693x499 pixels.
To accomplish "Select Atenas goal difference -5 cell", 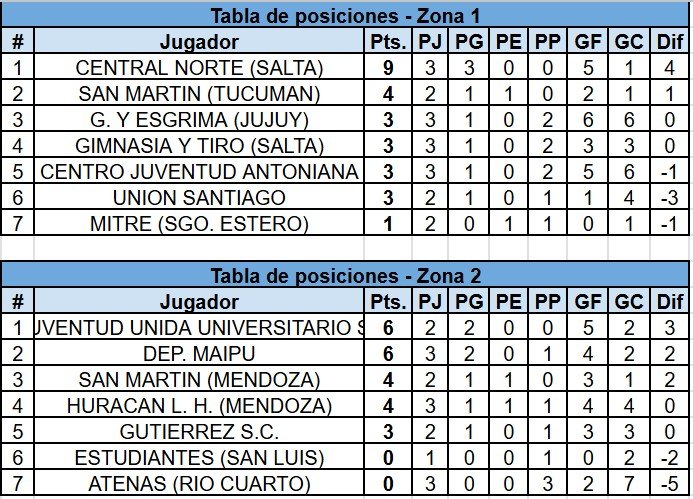I will [670, 483].
